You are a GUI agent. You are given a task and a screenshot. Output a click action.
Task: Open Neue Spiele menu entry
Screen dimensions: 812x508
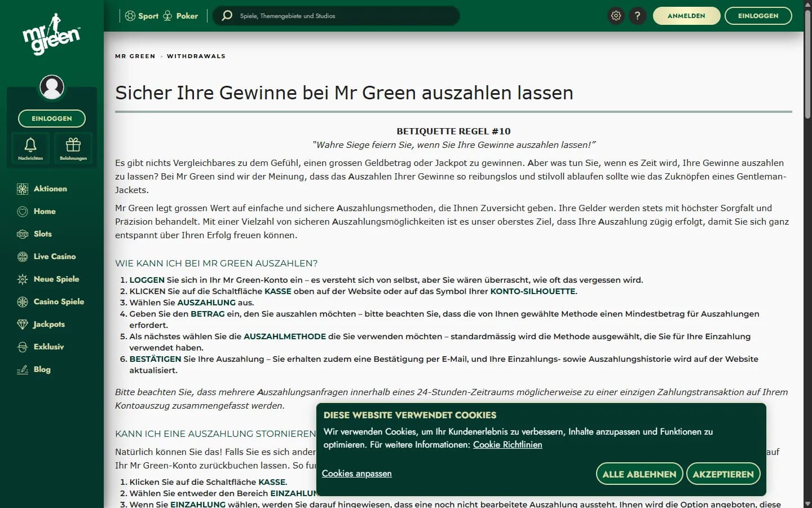(x=56, y=279)
